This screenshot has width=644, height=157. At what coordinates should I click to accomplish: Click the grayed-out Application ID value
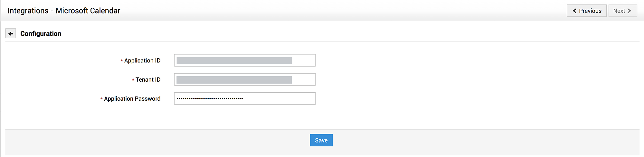(234, 60)
